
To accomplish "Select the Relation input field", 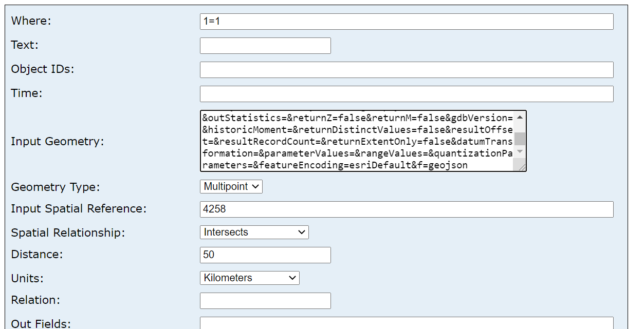I will (265, 300).
